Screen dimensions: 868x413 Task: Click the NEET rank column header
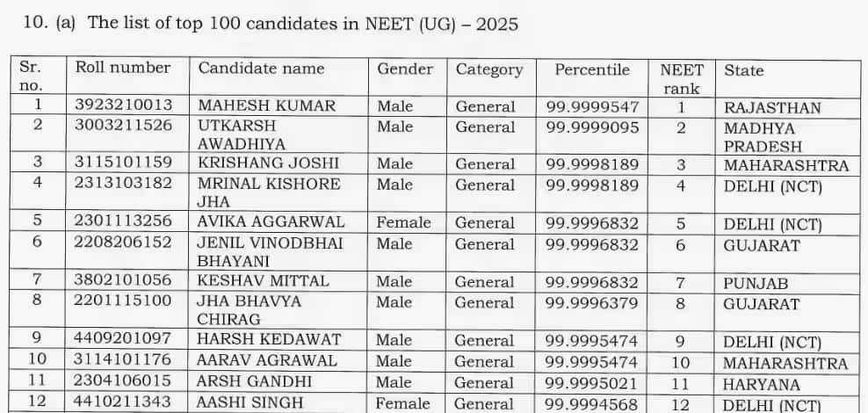coord(682,78)
